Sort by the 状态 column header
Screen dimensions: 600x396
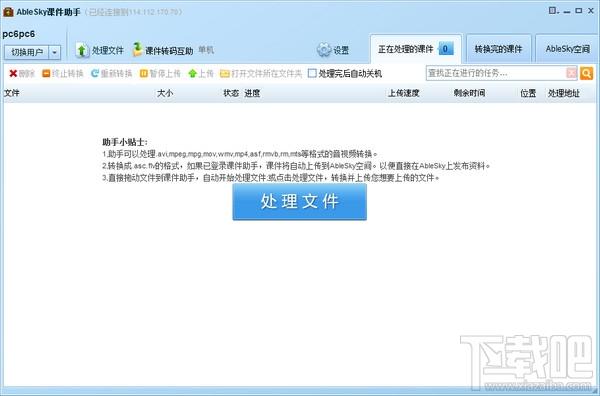pyautogui.click(x=231, y=93)
